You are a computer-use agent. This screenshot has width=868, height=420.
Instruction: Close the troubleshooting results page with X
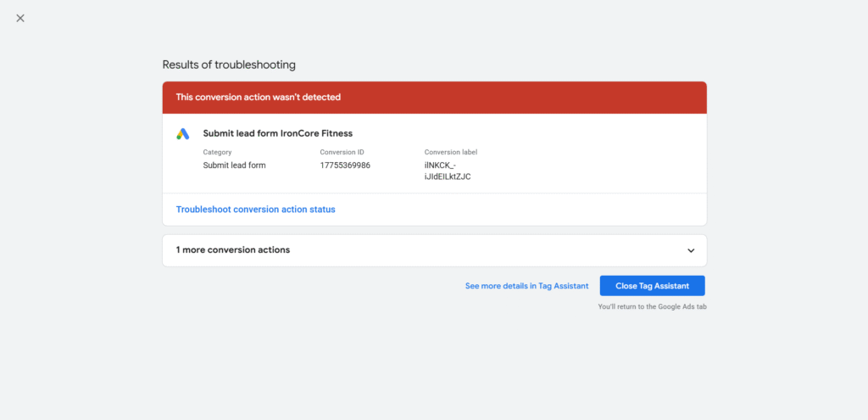pos(20,19)
